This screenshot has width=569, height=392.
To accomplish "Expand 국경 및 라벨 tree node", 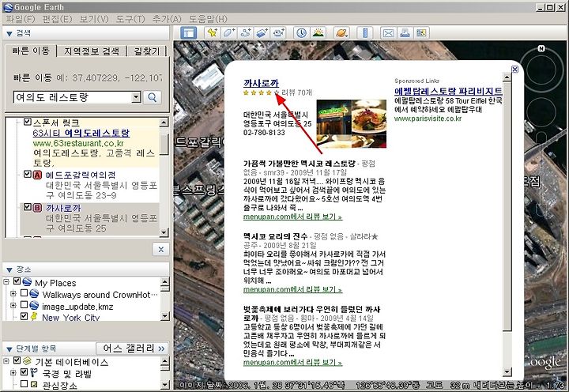I will click(13, 373).
